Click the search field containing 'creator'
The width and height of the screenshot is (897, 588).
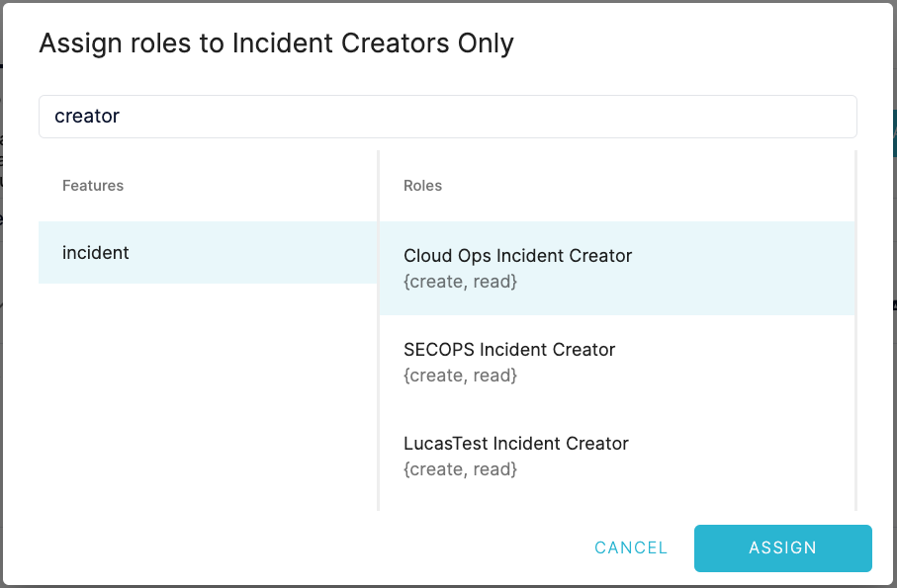point(447,117)
